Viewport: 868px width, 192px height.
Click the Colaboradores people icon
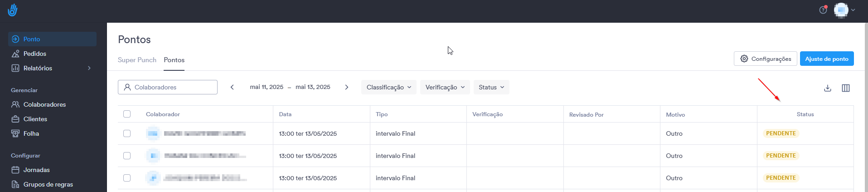[15, 104]
